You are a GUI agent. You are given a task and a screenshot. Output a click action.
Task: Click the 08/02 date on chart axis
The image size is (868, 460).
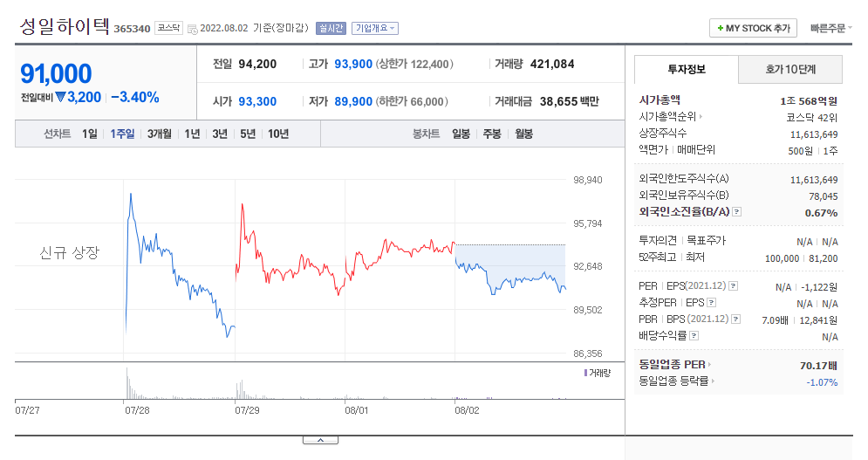click(x=467, y=410)
